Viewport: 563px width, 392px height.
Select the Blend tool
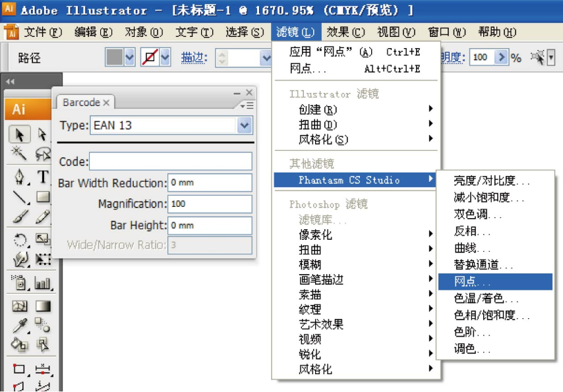[x=42, y=325]
